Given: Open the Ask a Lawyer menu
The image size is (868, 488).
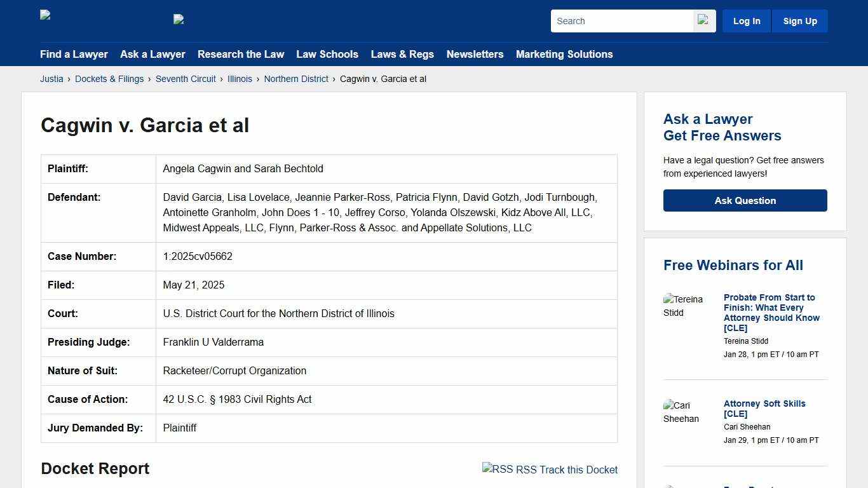Looking at the screenshot, I should point(153,55).
